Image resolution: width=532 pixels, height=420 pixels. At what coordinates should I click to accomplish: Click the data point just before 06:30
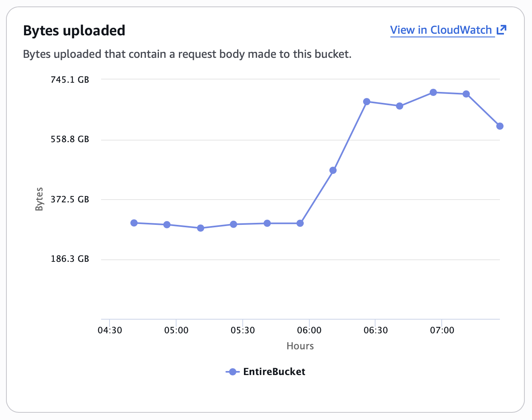click(x=367, y=102)
